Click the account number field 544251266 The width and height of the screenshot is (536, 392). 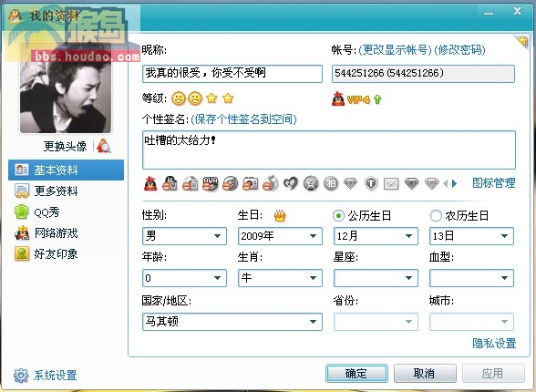pos(423,74)
